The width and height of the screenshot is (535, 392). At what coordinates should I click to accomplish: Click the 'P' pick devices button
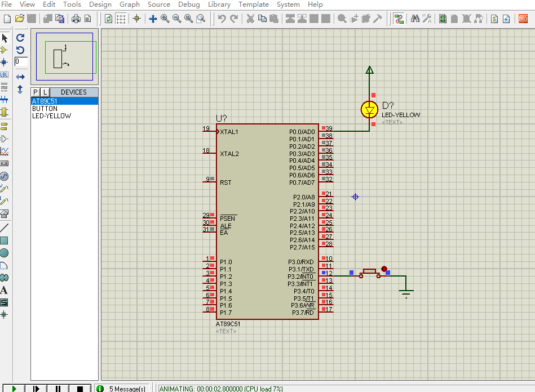click(36, 92)
